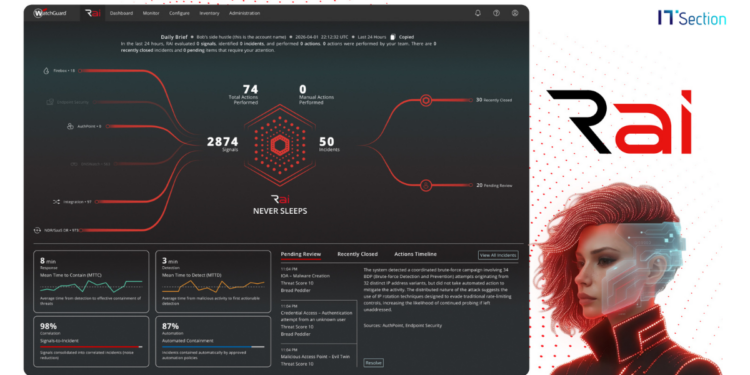This screenshot has height=375, width=750.
Task: Open notifications bell
Action: (478, 13)
